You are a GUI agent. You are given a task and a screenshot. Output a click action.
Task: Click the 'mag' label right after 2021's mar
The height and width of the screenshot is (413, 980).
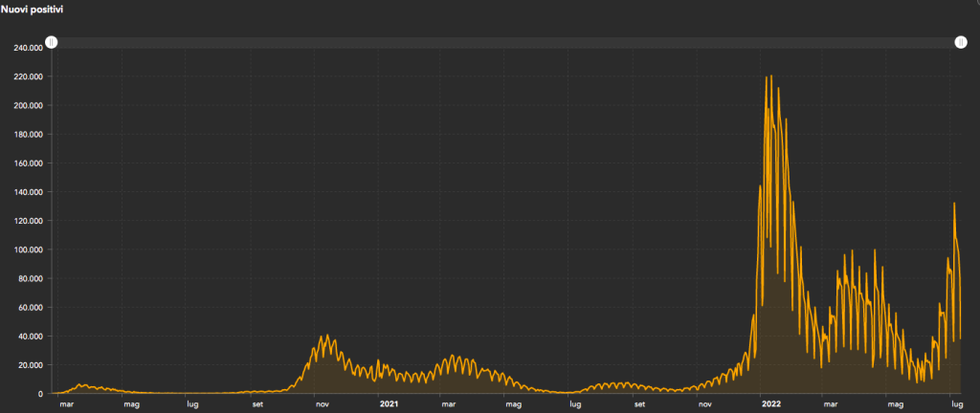pyautogui.click(x=513, y=404)
